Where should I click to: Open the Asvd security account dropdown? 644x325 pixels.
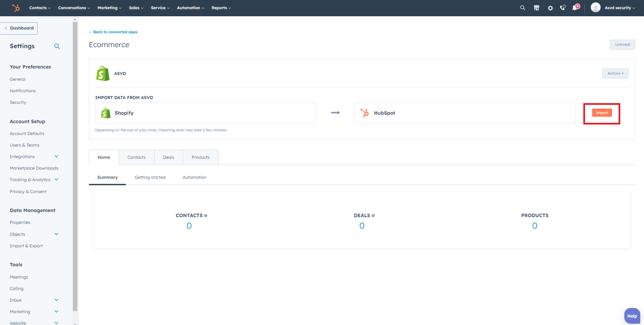[620, 8]
